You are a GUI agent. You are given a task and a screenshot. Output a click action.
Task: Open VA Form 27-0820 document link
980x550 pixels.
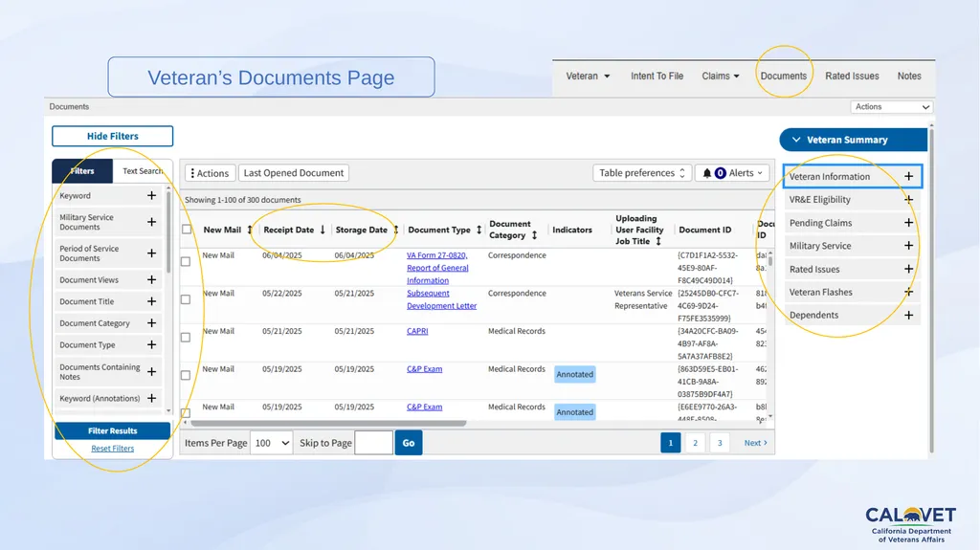pyautogui.click(x=437, y=268)
